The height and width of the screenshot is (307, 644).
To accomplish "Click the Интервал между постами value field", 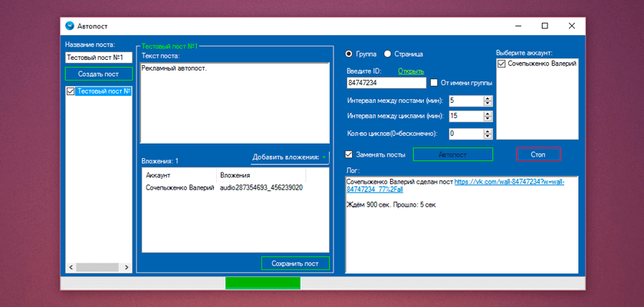I will coord(467,101).
